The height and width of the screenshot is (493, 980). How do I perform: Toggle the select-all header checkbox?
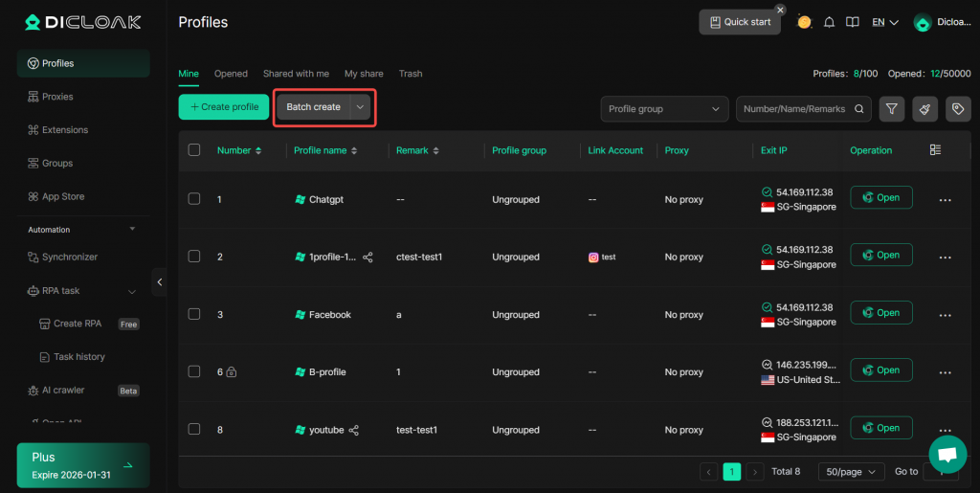coord(194,150)
